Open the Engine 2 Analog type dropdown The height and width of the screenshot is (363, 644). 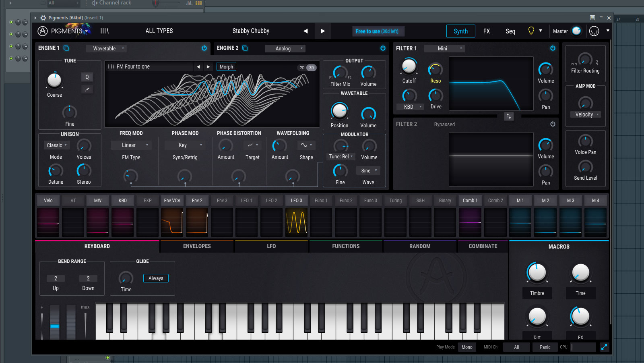point(285,48)
